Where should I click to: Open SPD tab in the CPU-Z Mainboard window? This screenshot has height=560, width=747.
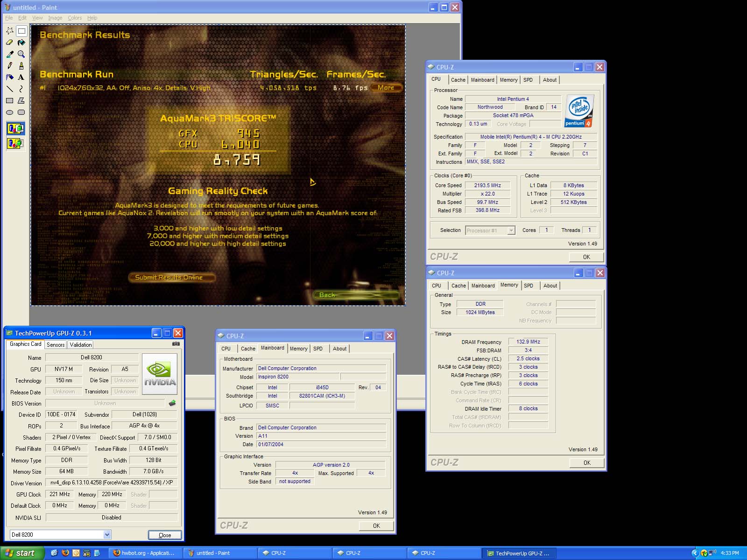318,349
